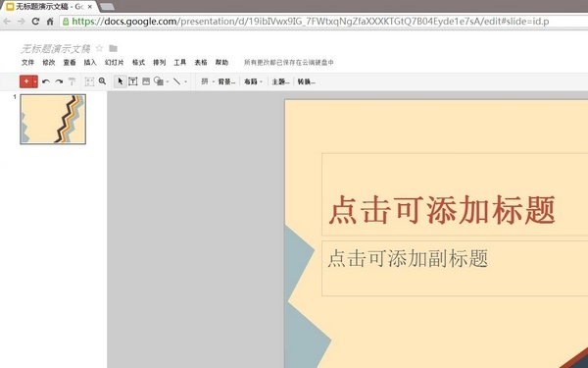This screenshot has width=588, height=368.
Task: Open the 格式 format menu
Action: click(x=138, y=63)
